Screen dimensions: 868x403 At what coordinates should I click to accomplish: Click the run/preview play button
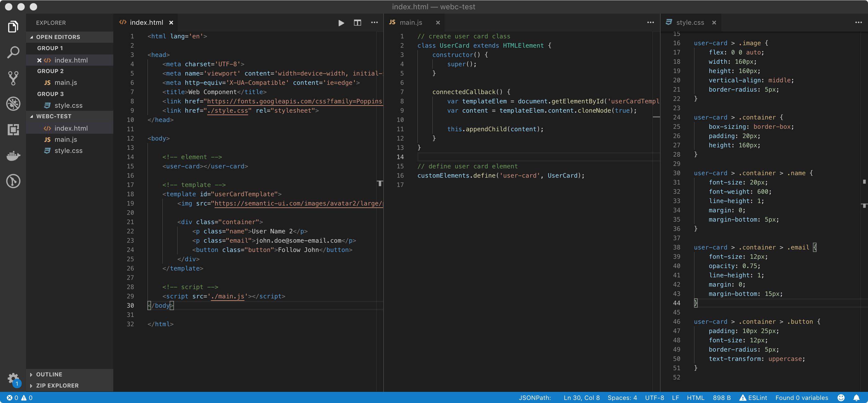click(x=341, y=23)
